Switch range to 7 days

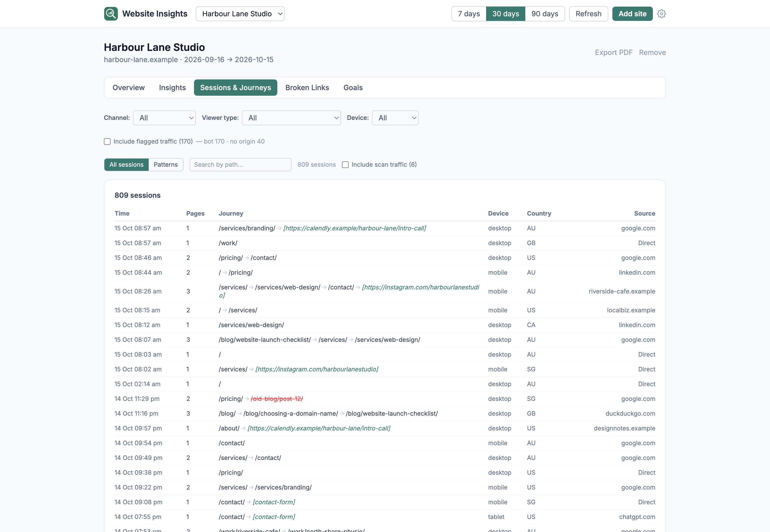click(x=469, y=14)
